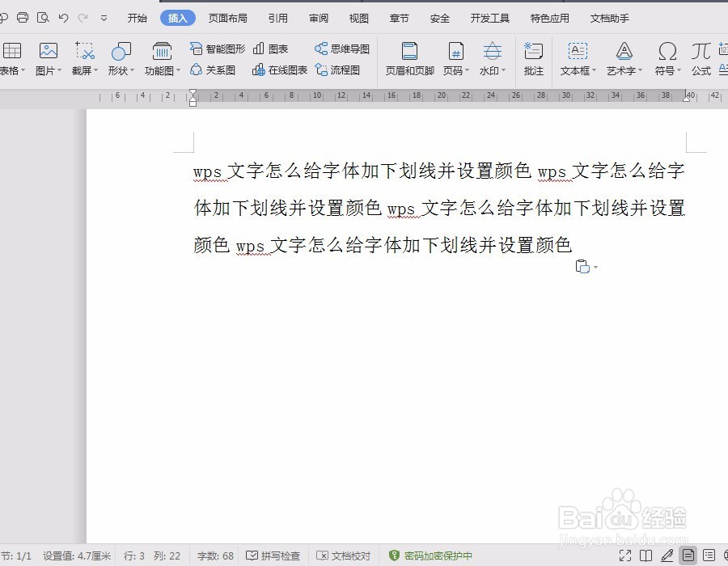The image size is (728, 566).
Task: Expand the 符号 dropdown arrow
Action: [679, 70]
